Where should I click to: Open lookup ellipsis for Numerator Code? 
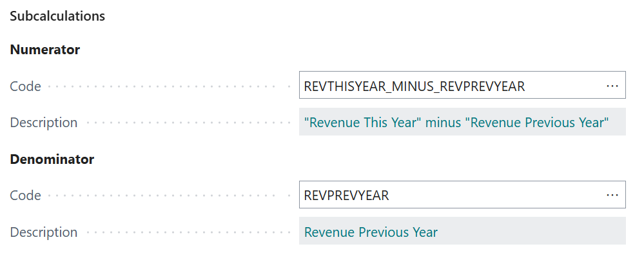[612, 86]
